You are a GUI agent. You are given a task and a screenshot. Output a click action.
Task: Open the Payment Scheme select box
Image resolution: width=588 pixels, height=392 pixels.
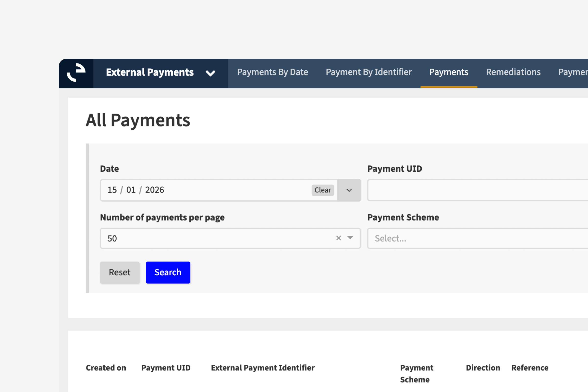point(478,238)
